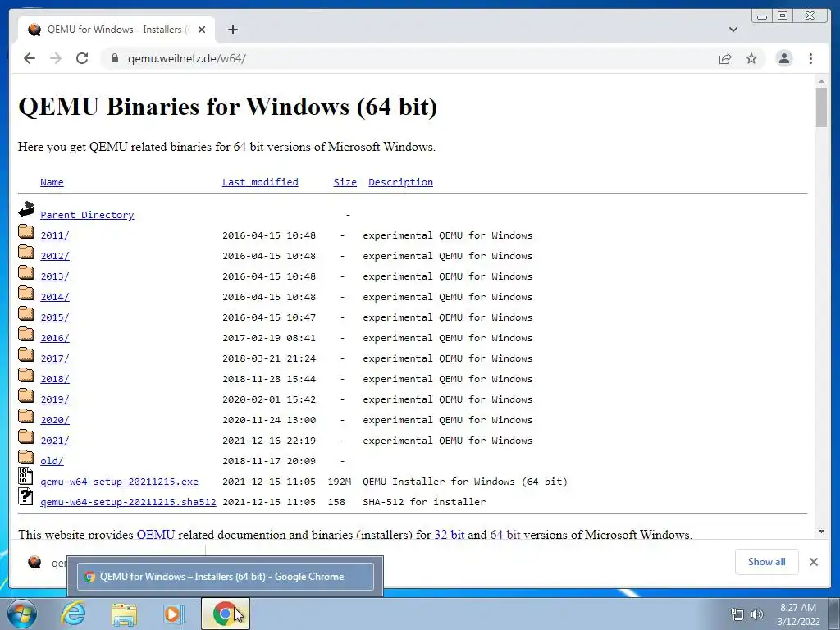Open Chrome three-dot menu
Image resolution: width=840 pixels, height=630 pixels.
coord(810,58)
